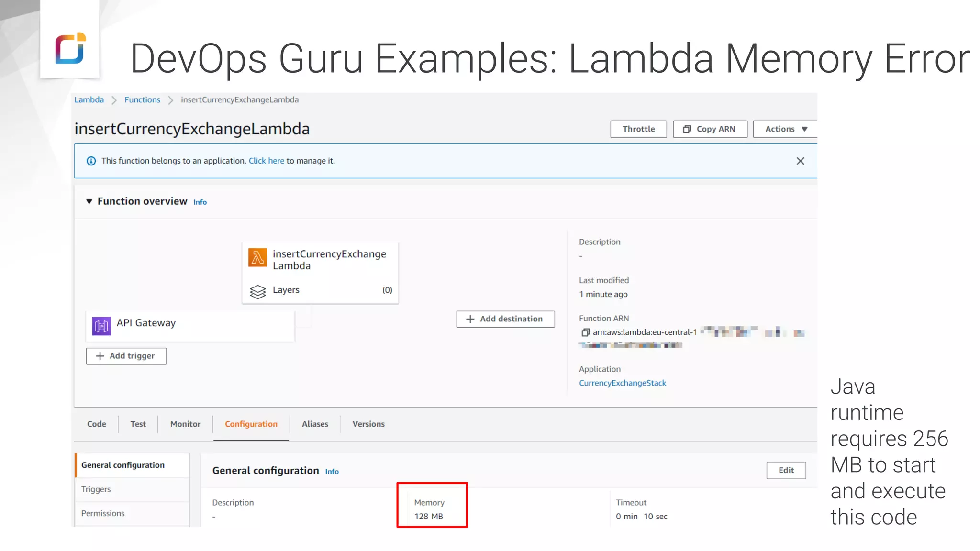Click the '1 minute ago' last modified text

(603, 295)
